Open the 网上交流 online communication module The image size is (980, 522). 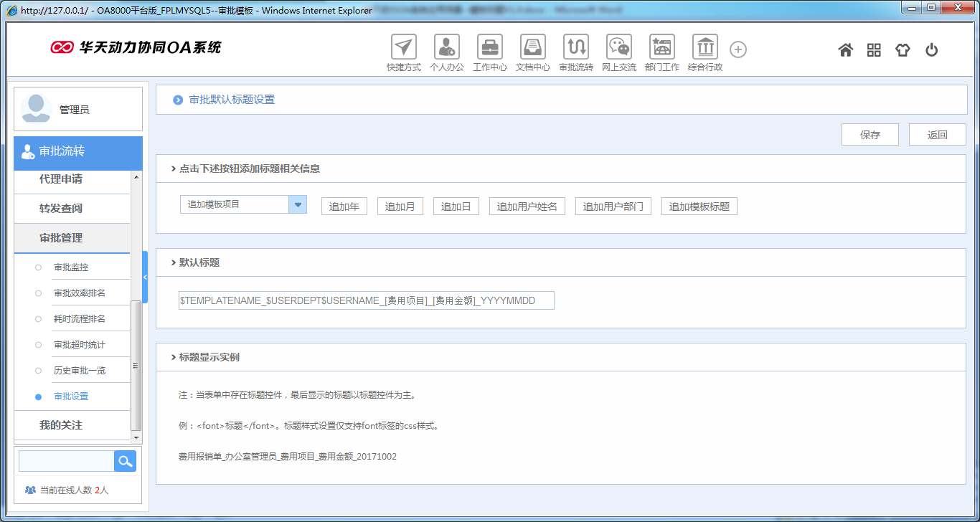point(618,49)
